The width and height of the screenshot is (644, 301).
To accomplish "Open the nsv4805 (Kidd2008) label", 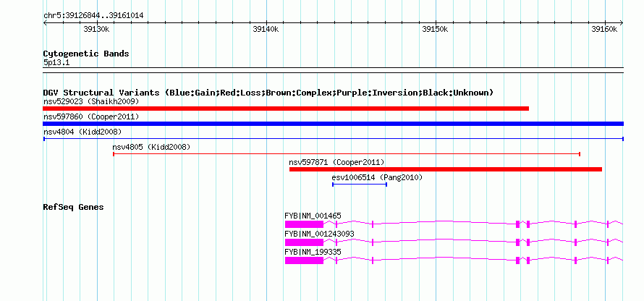I will 151,147.
